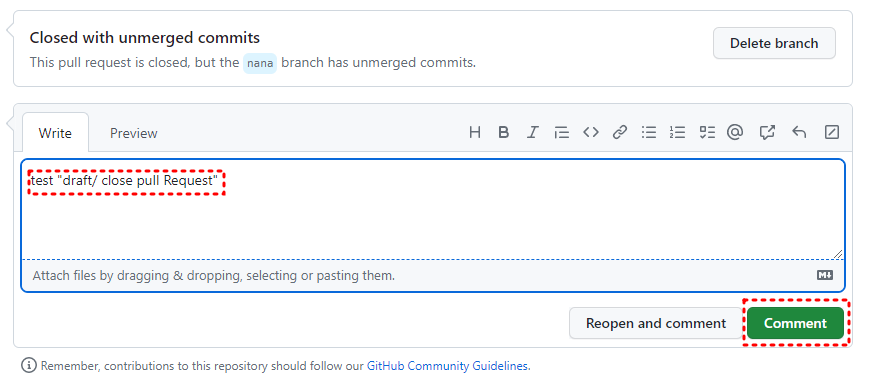Apply bold formatting from the toolbar
The height and width of the screenshot is (381, 875).
pos(503,132)
